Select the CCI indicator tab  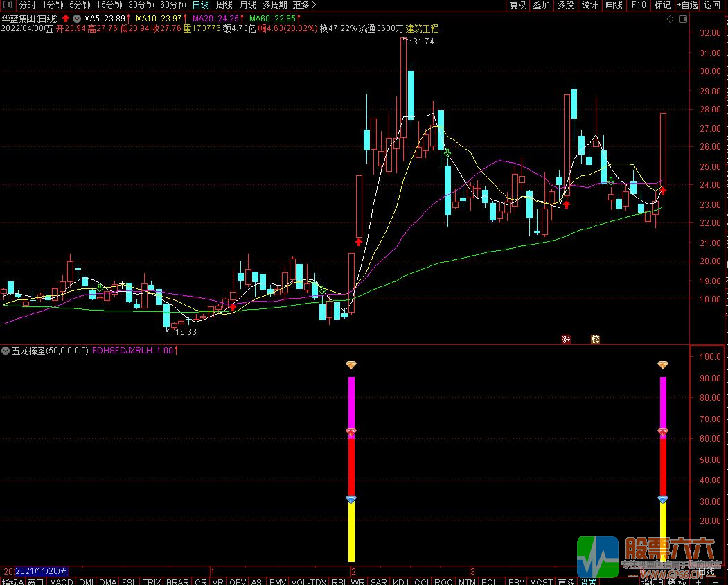(422, 582)
